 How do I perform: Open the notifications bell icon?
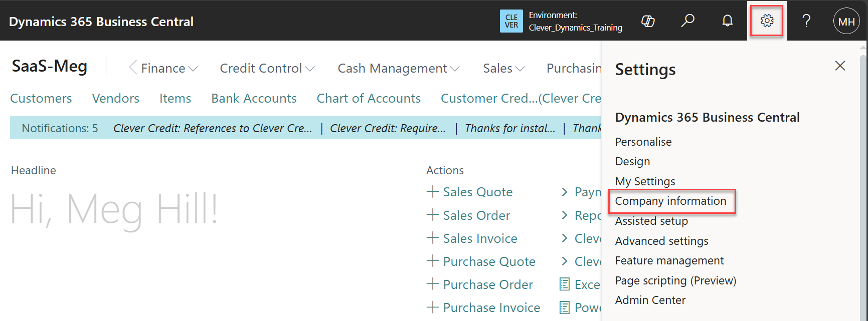(727, 21)
